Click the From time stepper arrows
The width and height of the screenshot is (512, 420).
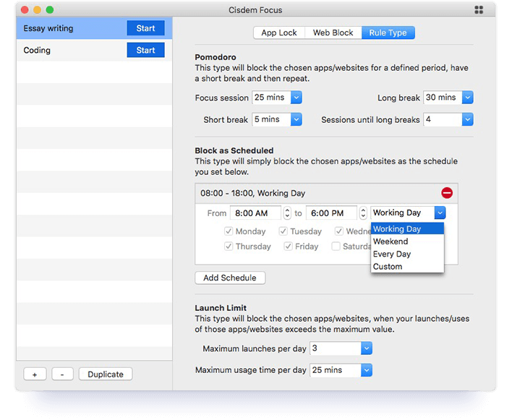point(287,213)
